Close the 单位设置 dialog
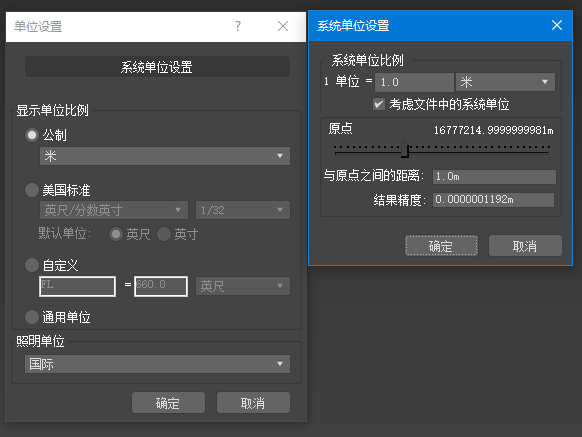Image resolution: width=582 pixels, height=437 pixels. coord(283,26)
